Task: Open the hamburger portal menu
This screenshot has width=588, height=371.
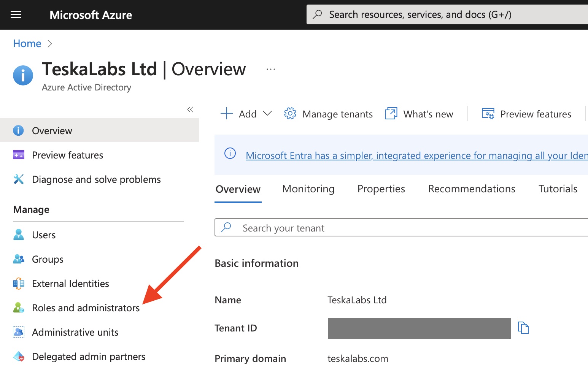Action: tap(16, 15)
